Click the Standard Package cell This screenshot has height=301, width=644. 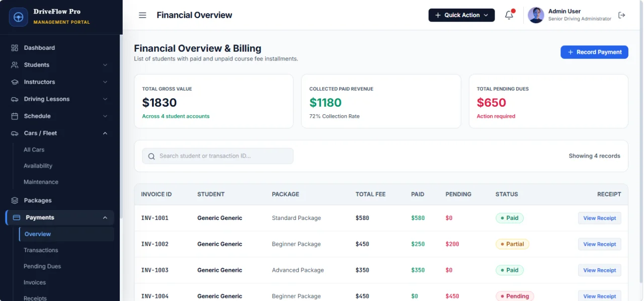(x=296, y=218)
